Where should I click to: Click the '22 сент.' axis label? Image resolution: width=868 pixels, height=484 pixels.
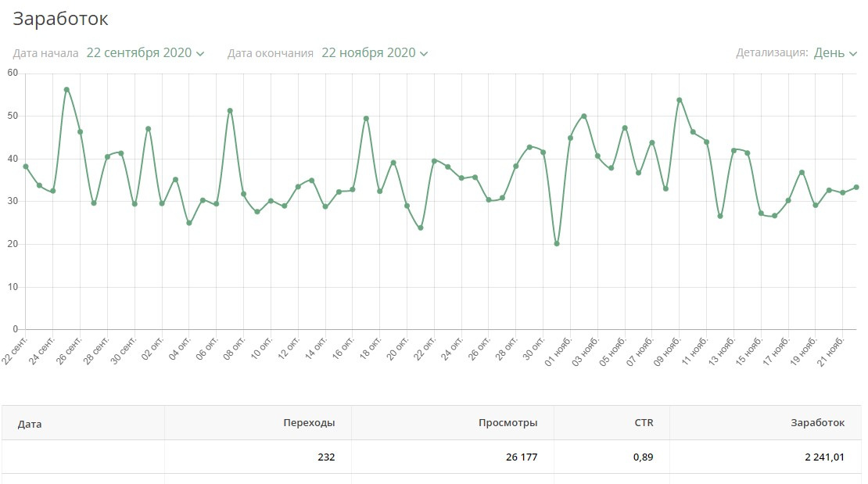tap(16, 351)
